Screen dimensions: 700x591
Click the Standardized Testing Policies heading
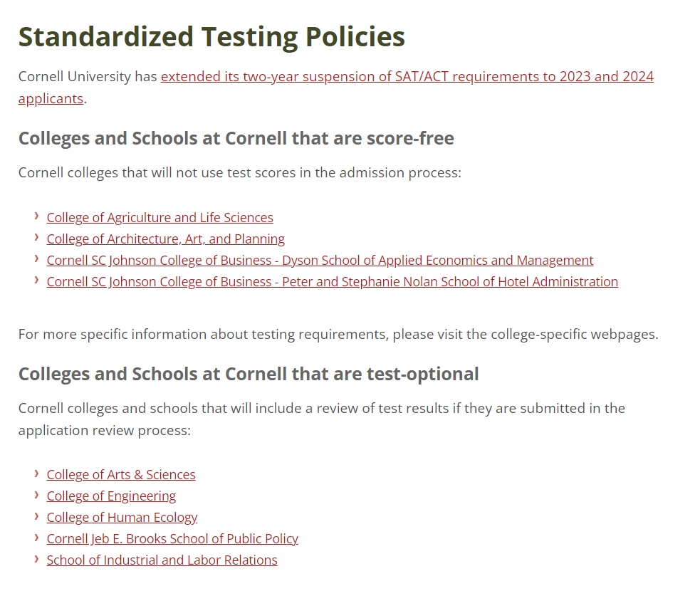pos(211,36)
